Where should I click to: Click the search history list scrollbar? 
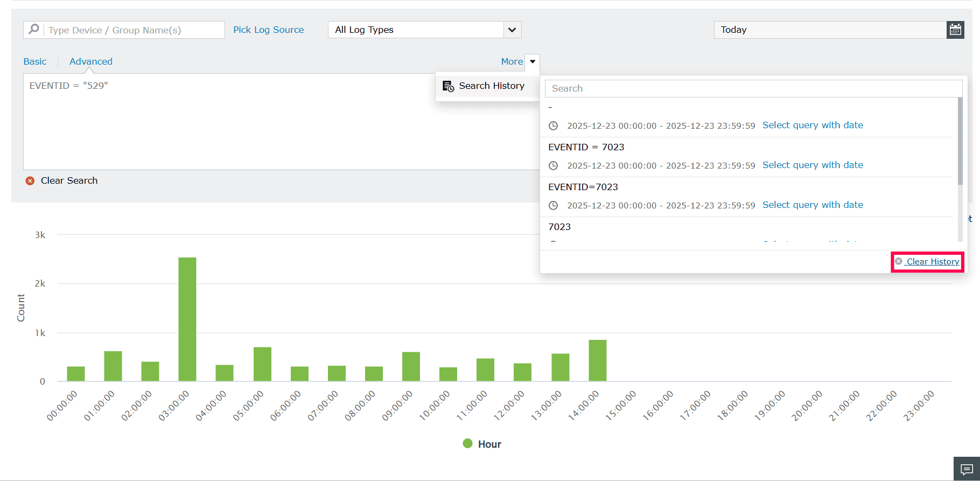[x=960, y=141]
